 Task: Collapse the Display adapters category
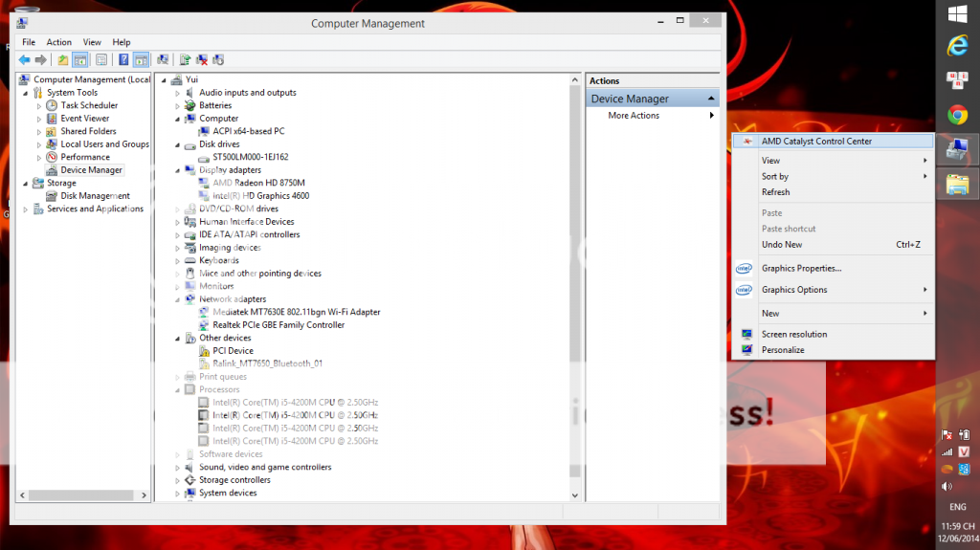pos(178,170)
